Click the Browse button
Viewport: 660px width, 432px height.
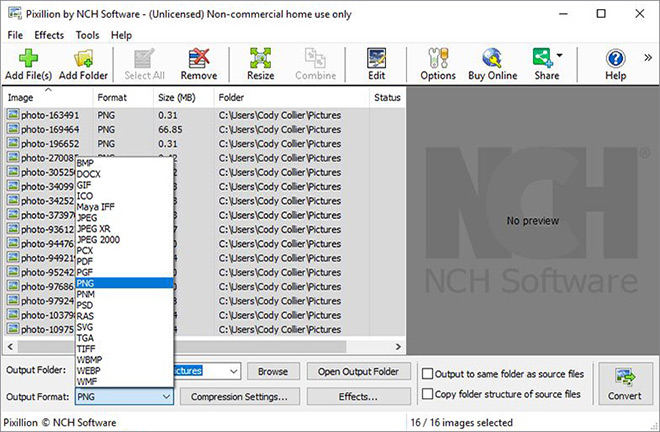[x=273, y=371]
